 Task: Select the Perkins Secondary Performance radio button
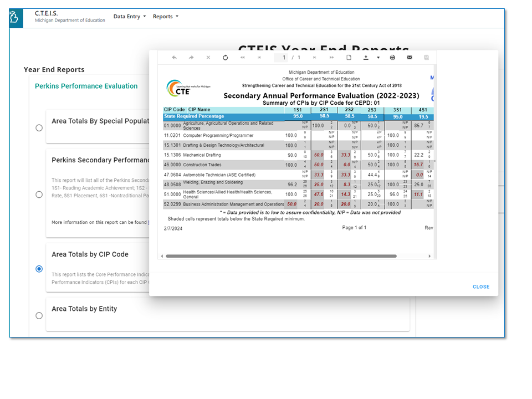[x=39, y=195]
